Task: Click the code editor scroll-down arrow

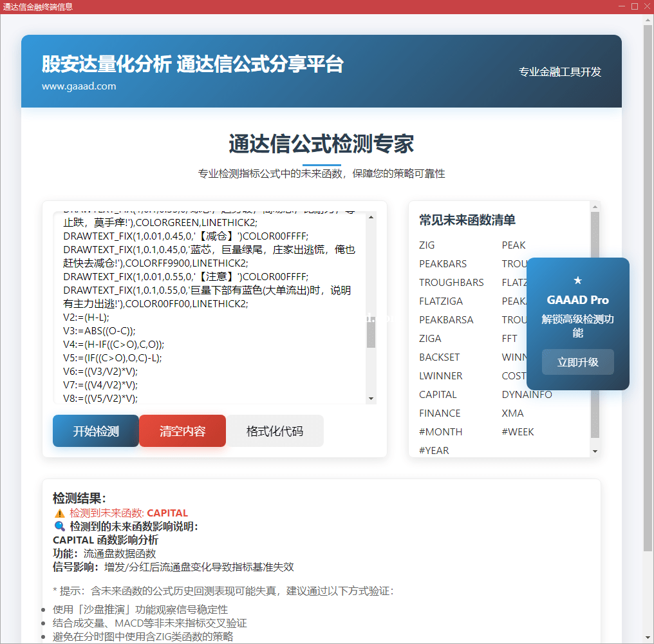Action: 371,399
